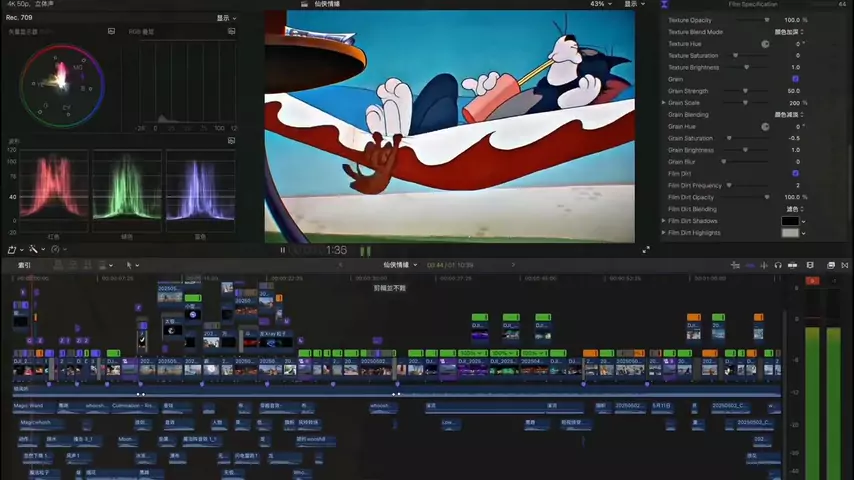854x480 pixels.
Task: Click the Film Specification effect icon in inspector
Action: coord(665,4)
